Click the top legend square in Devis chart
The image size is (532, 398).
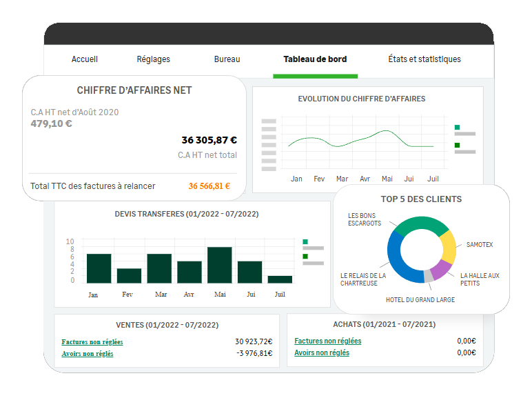click(305, 242)
